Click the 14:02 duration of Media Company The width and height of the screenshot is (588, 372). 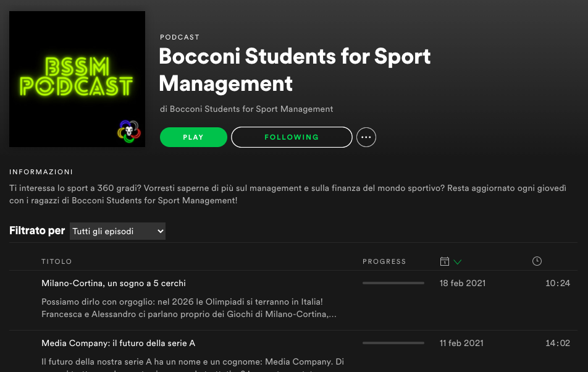tap(557, 343)
